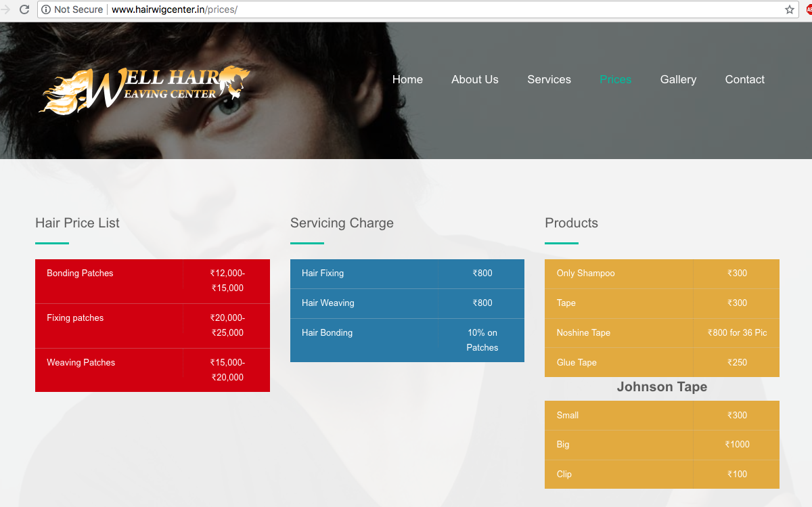Select the Bonding Patches row label
The width and height of the screenshot is (812, 507).
pyautogui.click(x=80, y=273)
